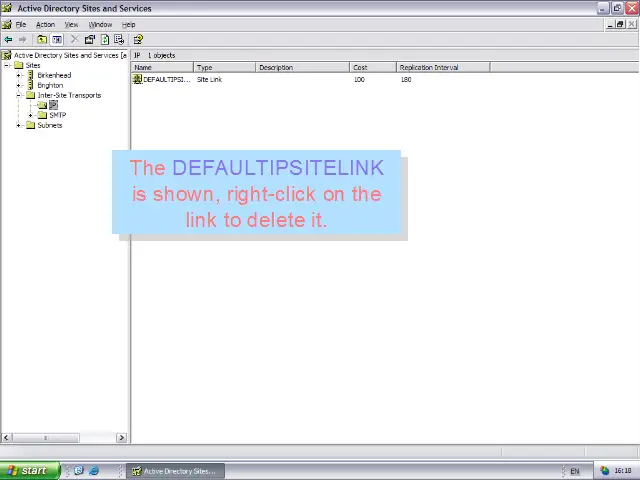Click the Brighton site icon
640x480 pixels.
click(30, 85)
